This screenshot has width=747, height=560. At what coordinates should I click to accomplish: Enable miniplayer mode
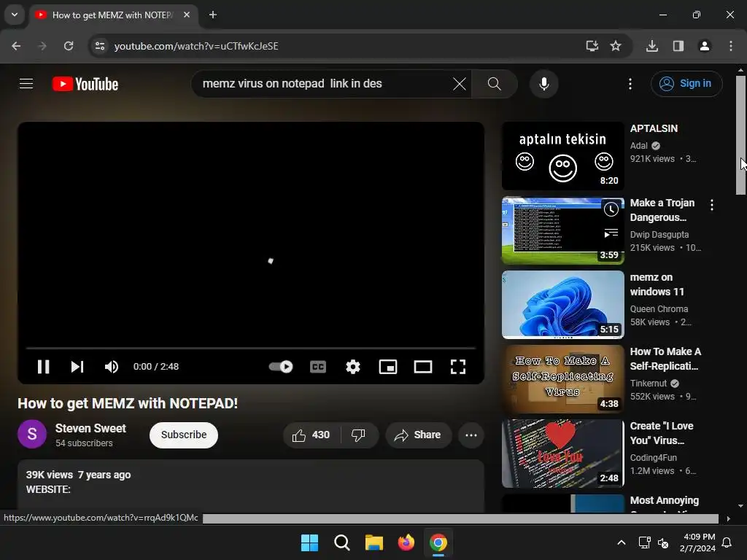(388, 367)
